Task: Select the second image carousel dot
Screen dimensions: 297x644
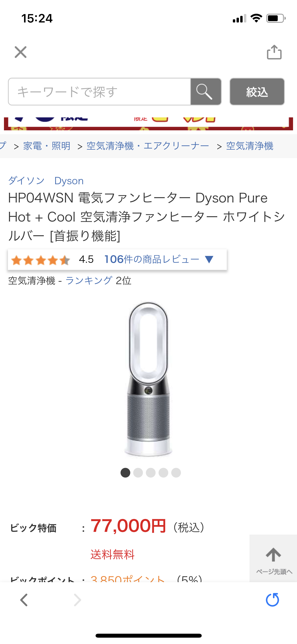Action: click(x=138, y=473)
